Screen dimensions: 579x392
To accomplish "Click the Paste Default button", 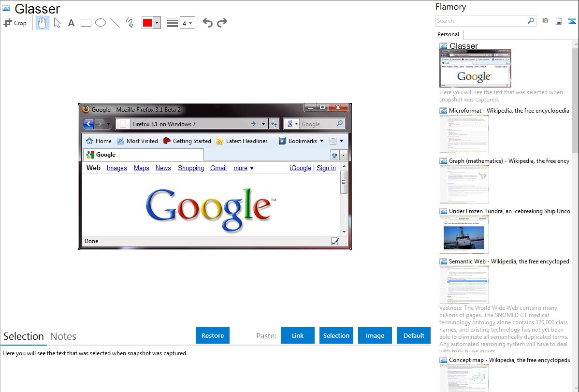I will coord(414,335).
